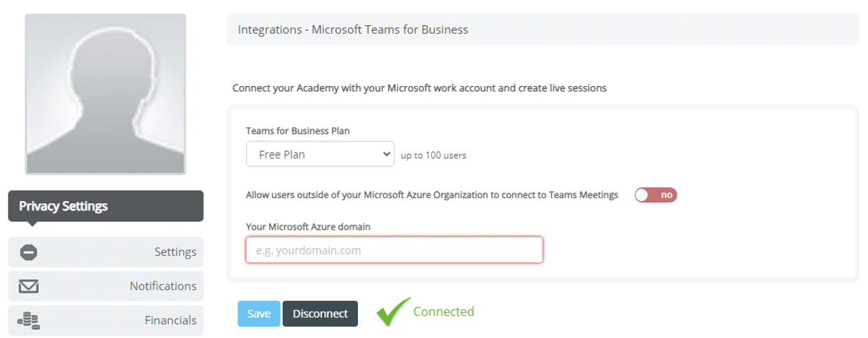
Task: Open the Notifications menu item
Action: [105, 286]
